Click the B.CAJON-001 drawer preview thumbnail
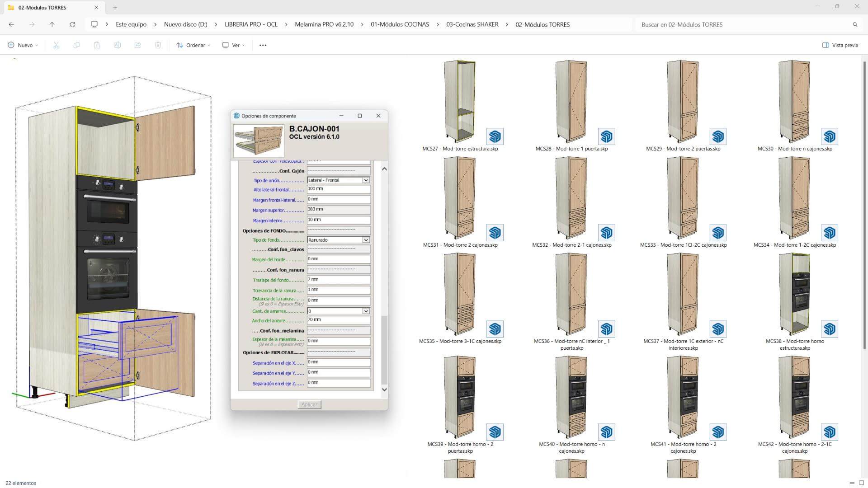 (x=259, y=141)
